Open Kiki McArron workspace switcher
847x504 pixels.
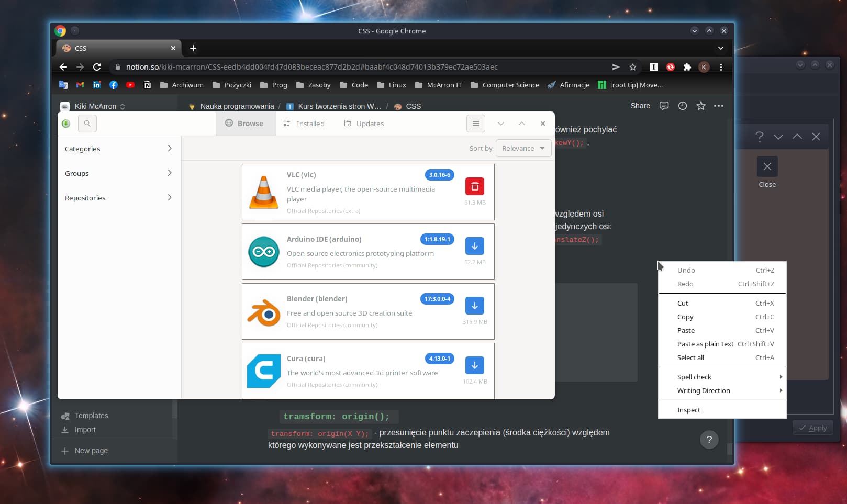click(94, 106)
